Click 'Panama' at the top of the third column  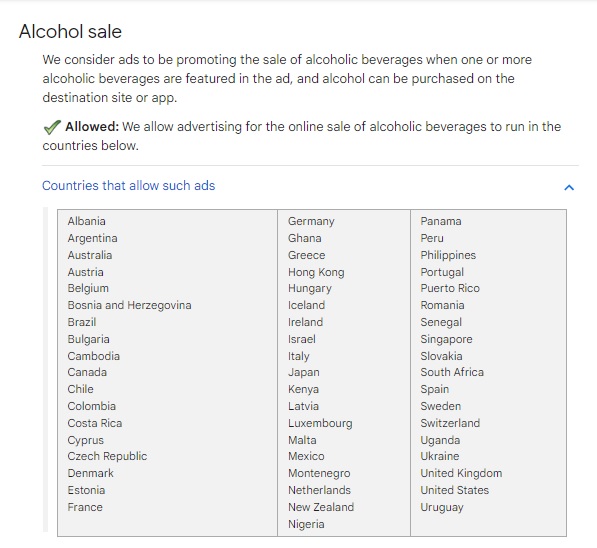pyautogui.click(x=441, y=221)
